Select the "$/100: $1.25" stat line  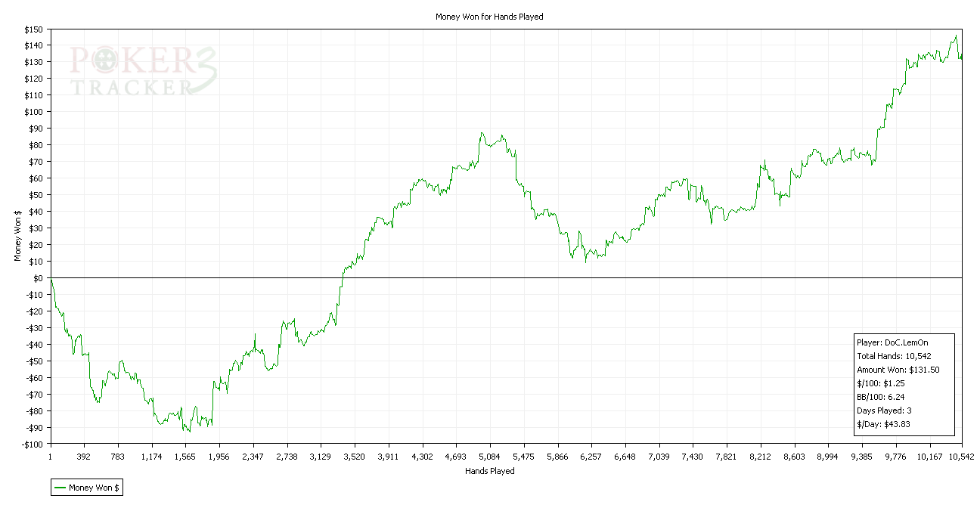(x=880, y=383)
